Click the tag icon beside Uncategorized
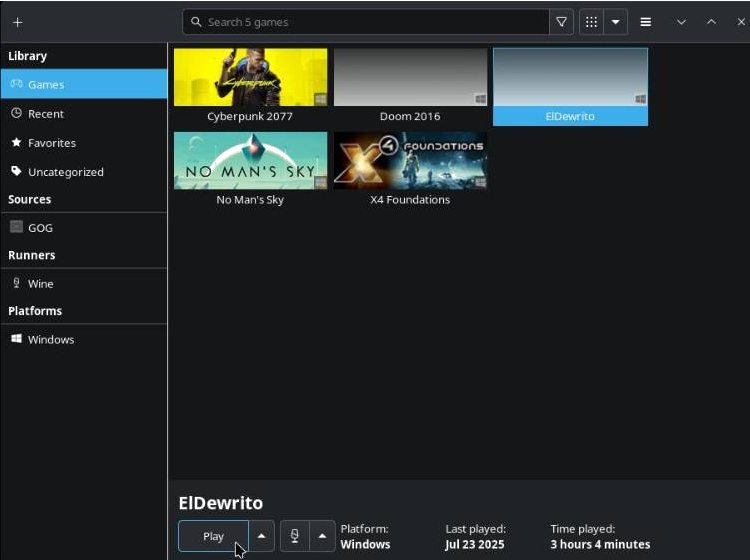 pyautogui.click(x=16, y=171)
